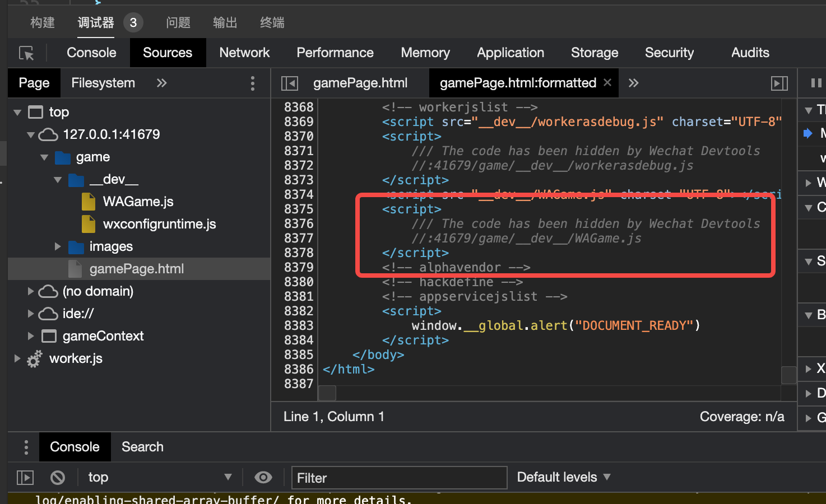The image size is (826, 504).
Task: Click the worker.js gear icon
Action: (x=34, y=358)
